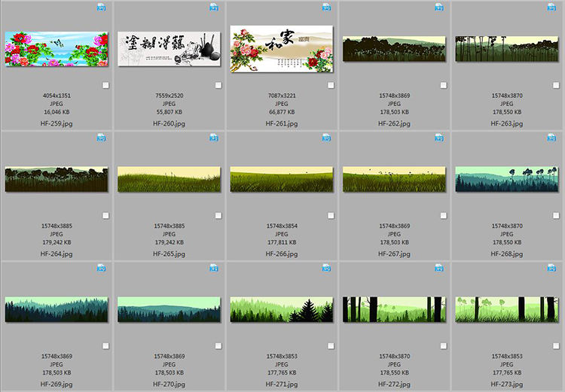This screenshot has height=392, width=565.
Task: Check the selection box for HF-264.jpg
Action: pos(105,215)
